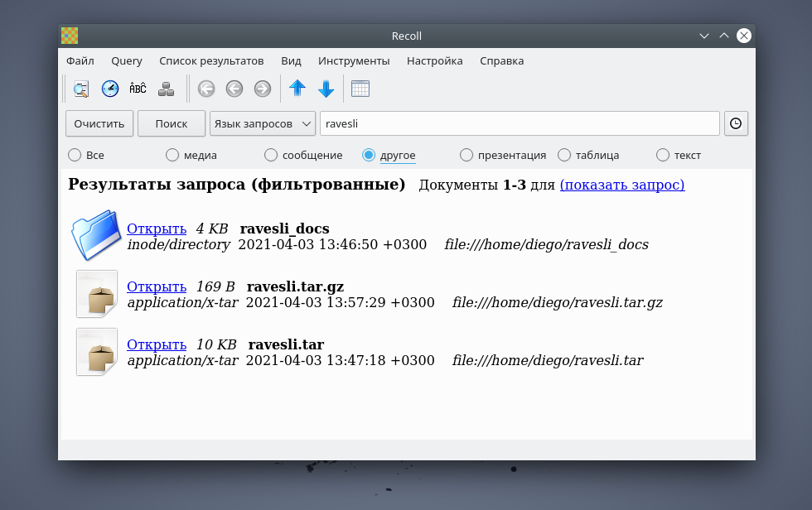Close the Recoll window
812x510 pixels.
(744, 36)
